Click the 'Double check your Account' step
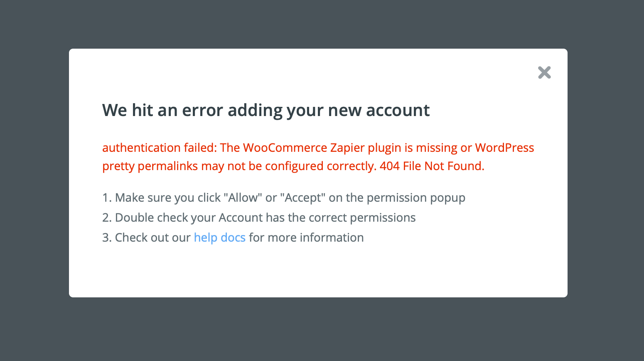 coord(259,218)
